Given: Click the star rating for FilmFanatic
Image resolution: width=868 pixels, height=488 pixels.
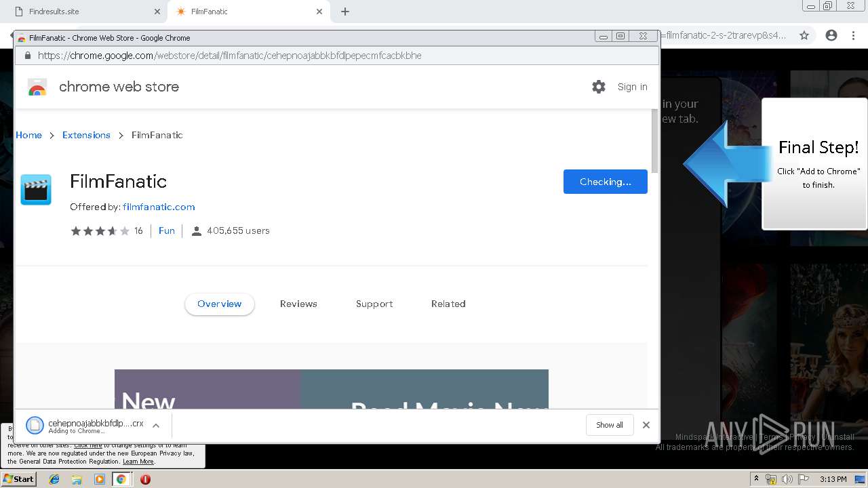Looking at the screenshot, I should pyautogui.click(x=100, y=231).
